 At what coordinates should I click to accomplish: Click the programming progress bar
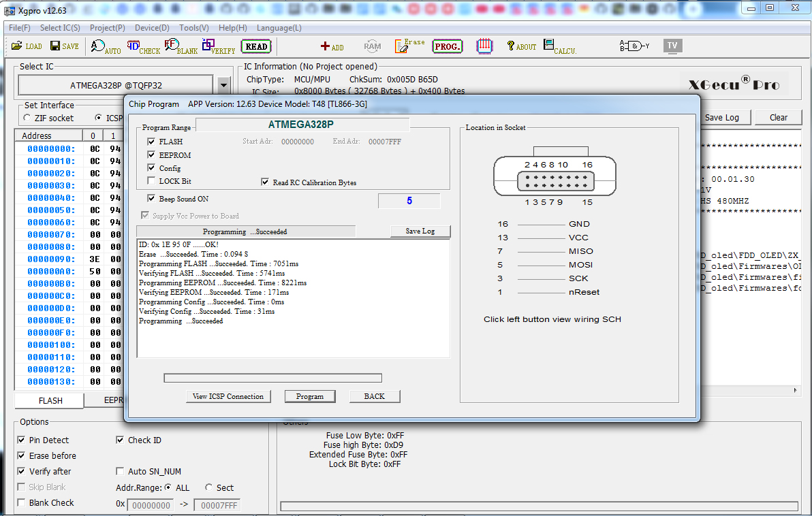[272, 378]
